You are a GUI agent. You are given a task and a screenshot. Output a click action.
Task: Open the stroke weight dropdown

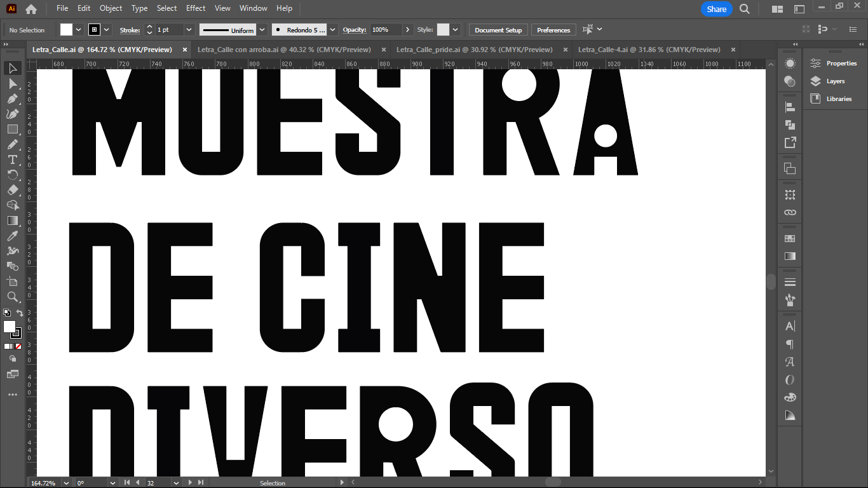[189, 30]
